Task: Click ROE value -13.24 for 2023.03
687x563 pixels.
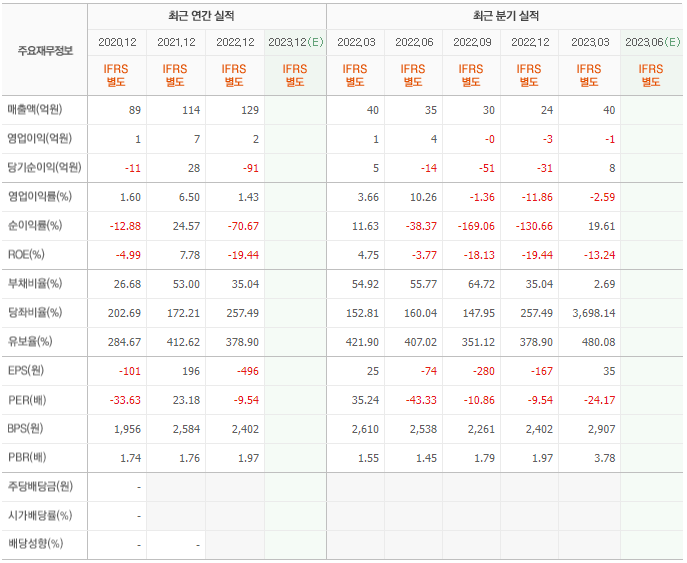Action: point(599,255)
